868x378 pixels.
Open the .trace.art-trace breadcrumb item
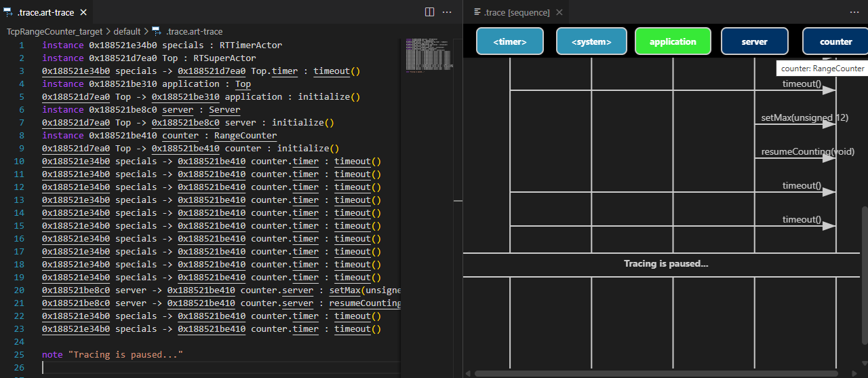pyautogui.click(x=194, y=31)
